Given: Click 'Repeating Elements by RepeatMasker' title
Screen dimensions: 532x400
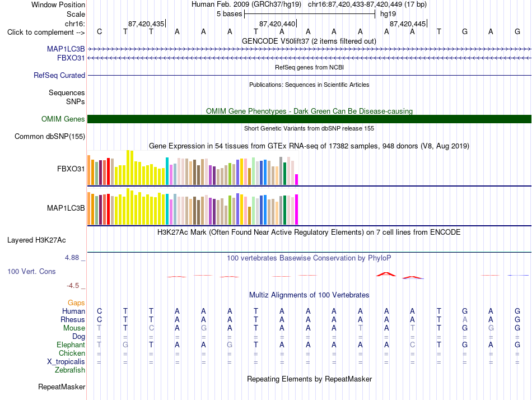Looking at the screenshot, I should tap(310, 379).
